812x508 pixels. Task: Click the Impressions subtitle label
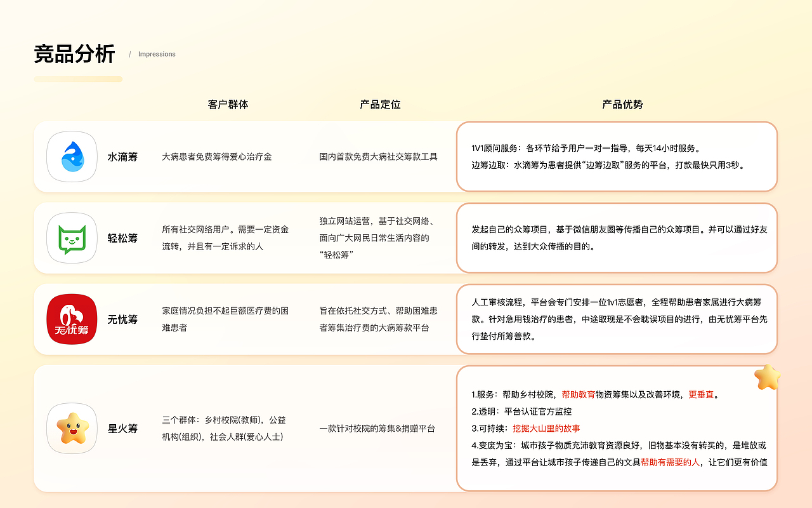[156, 54]
